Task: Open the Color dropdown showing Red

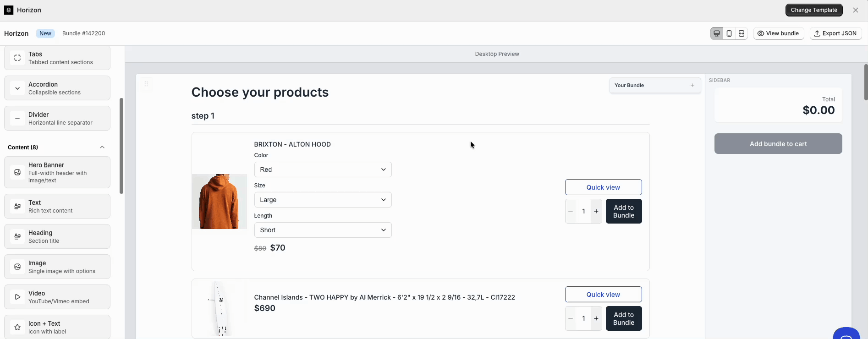Action: point(323,169)
